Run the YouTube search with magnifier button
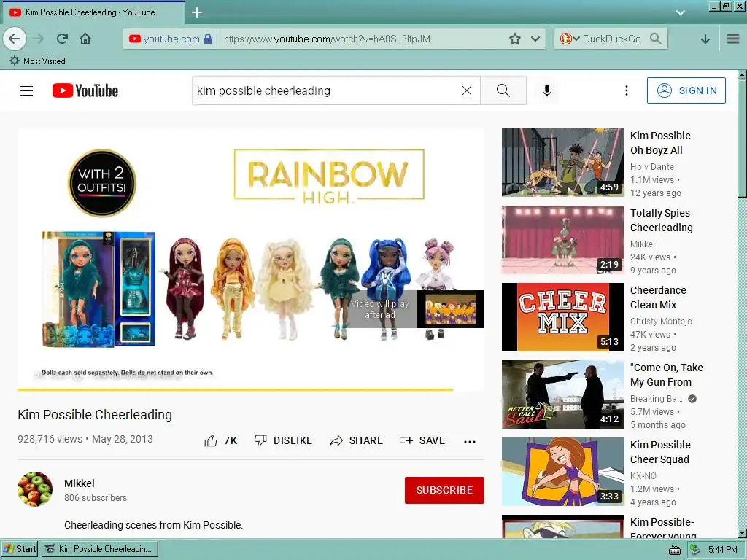Image resolution: width=747 pixels, height=560 pixels. point(503,90)
